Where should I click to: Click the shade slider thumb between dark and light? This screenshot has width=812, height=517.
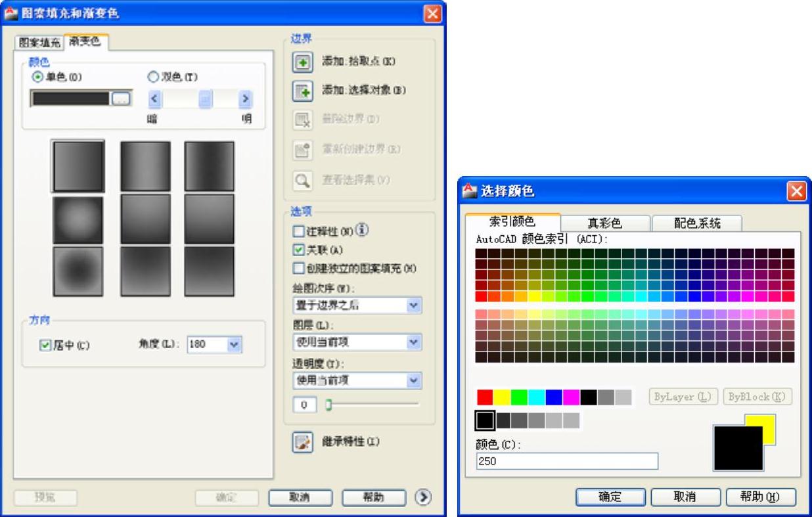205,99
